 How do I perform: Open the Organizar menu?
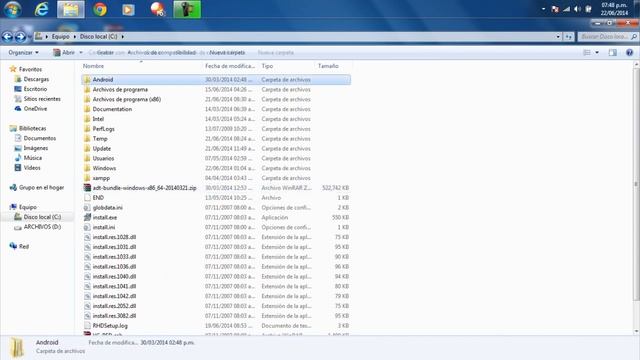(23, 53)
